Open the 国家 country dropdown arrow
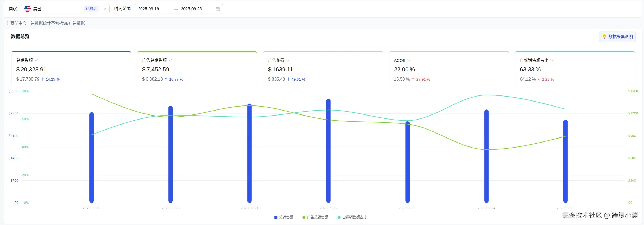The height and width of the screenshot is (225, 644). pos(105,9)
